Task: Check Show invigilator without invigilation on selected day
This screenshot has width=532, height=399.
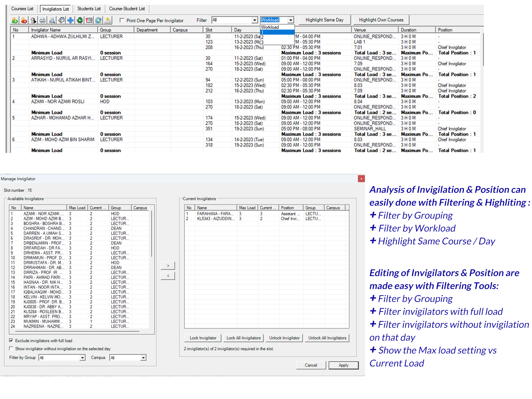Action: pyautogui.click(x=11, y=349)
